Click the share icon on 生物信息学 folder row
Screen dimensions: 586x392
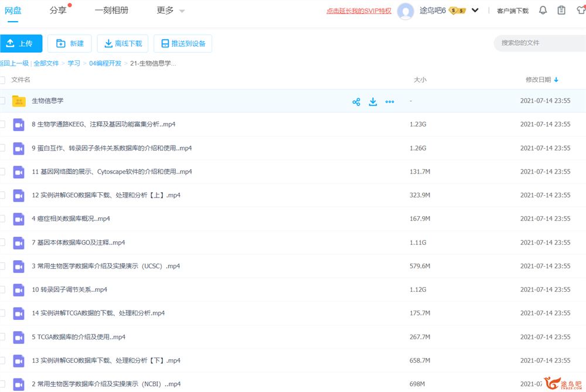click(356, 101)
